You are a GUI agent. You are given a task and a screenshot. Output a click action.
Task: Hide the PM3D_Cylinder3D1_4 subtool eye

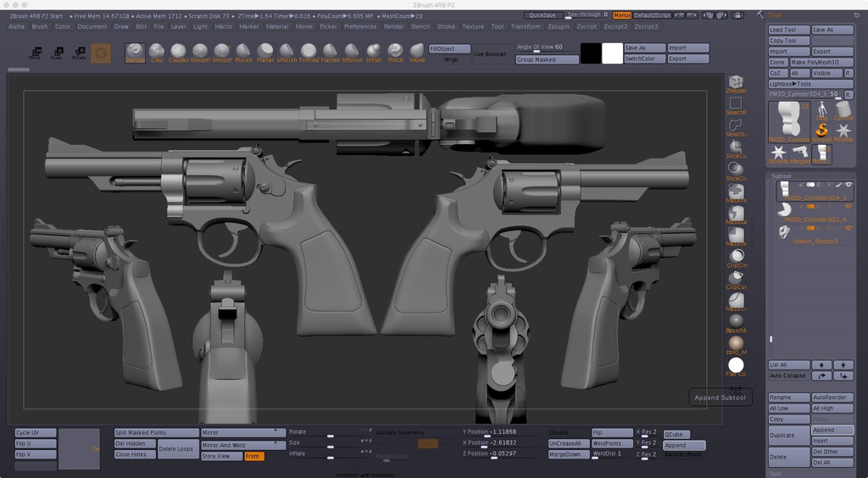848,206
